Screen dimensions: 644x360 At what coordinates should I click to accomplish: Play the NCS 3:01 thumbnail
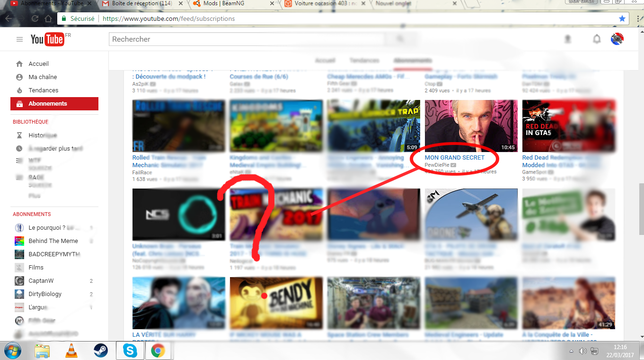click(x=179, y=215)
